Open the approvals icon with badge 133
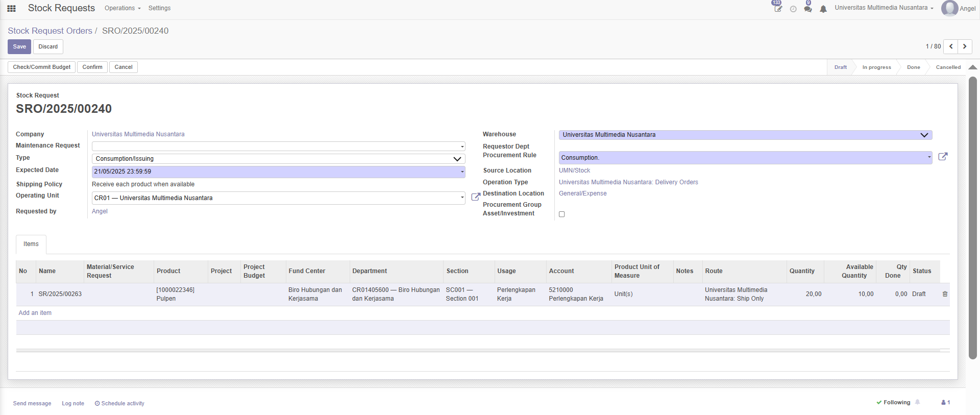The width and height of the screenshot is (980, 415). 778,9
